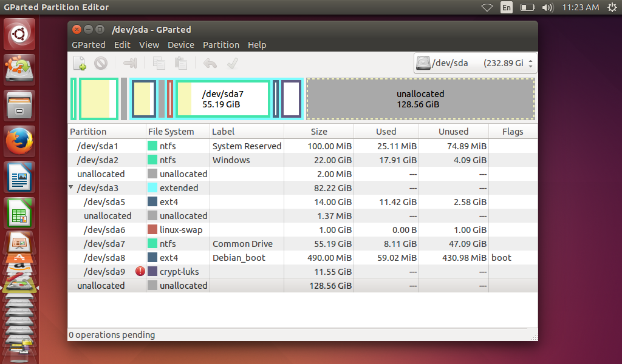Select the /dev/sda5 block in disk map
The width and height of the screenshot is (622, 364).
click(143, 99)
